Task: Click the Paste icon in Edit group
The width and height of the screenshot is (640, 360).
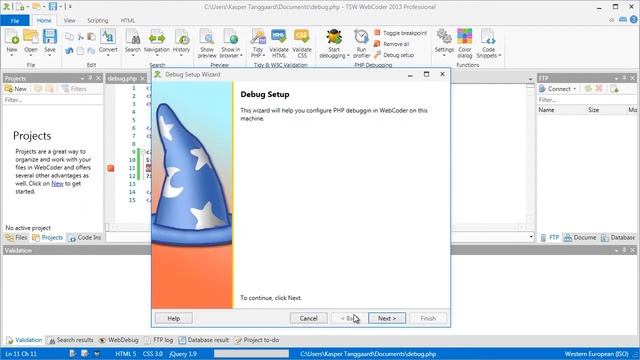Action: pos(91,37)
